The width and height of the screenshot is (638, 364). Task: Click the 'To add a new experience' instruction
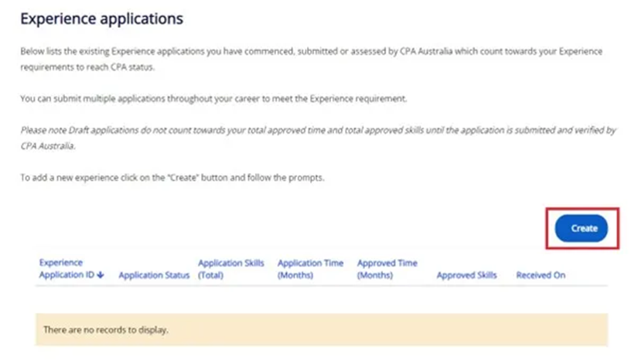point(172,178)
